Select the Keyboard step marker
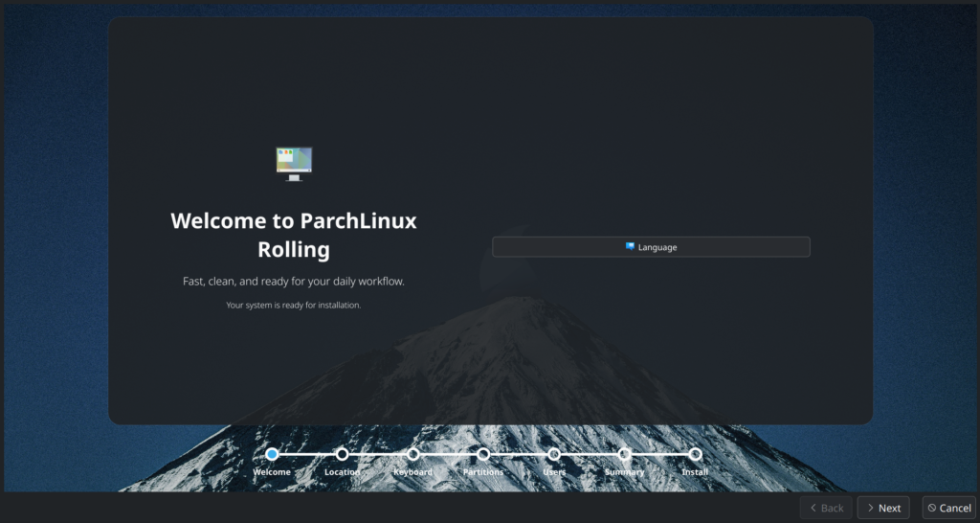 (413, 454)
